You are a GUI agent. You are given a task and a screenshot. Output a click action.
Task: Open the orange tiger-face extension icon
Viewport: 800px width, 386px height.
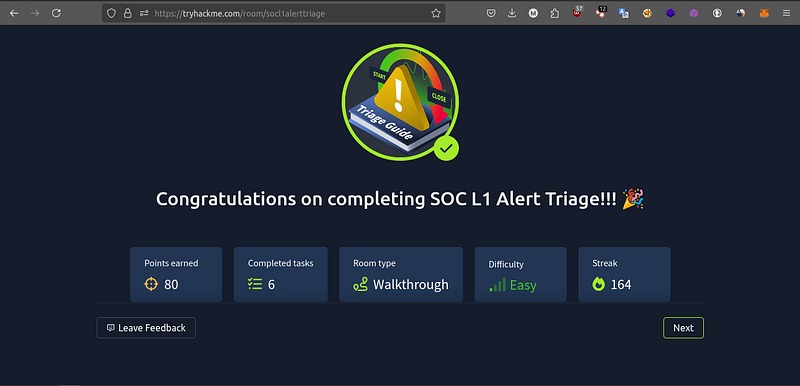pos(647,14)
